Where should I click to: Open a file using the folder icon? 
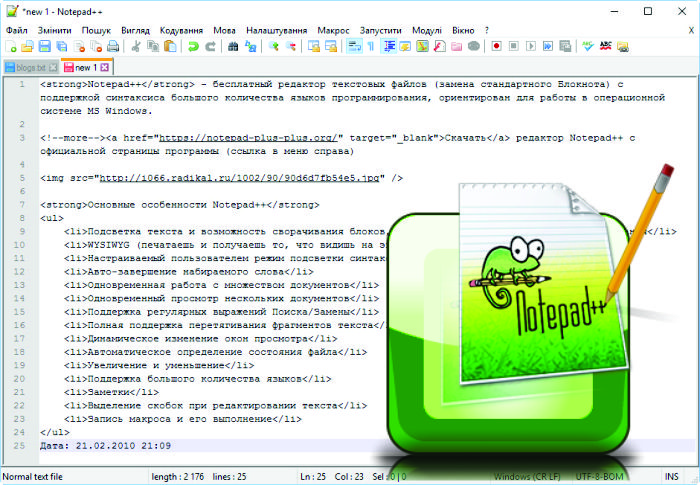pos(28,46)
